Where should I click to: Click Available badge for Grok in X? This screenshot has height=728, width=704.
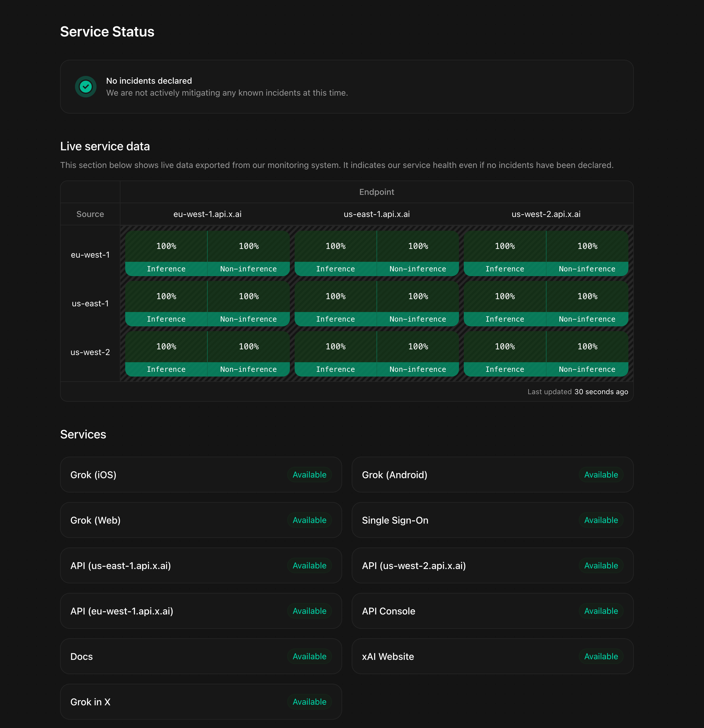click(x=309, y=702)
